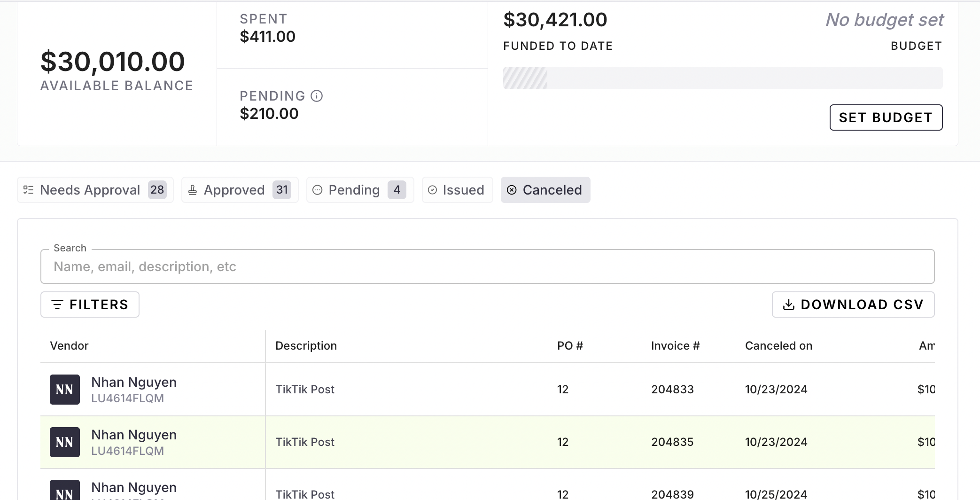Click the Approved stamp icon
Viewport: 980px width, 500px height.
point(193,190)
